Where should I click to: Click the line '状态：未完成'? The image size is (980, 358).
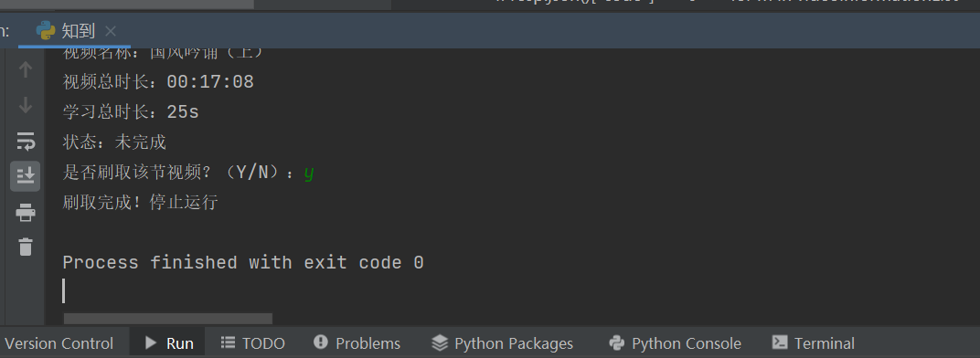(114, 142)
